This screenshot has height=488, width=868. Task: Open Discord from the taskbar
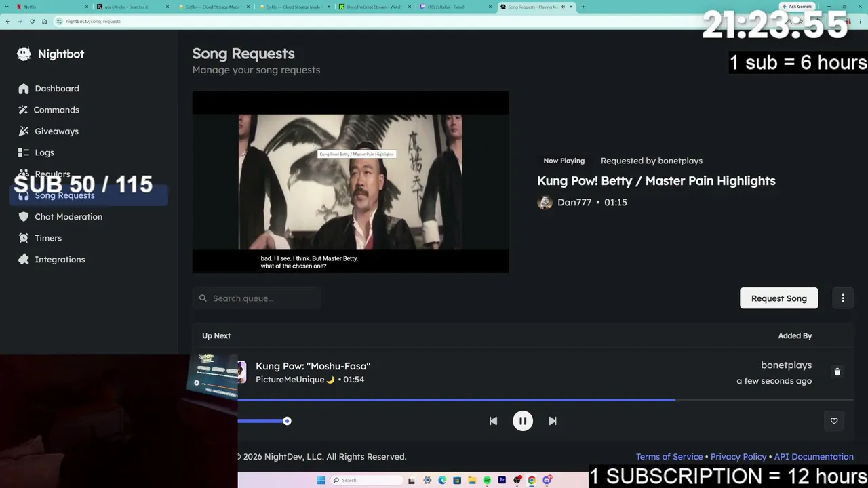547,481
